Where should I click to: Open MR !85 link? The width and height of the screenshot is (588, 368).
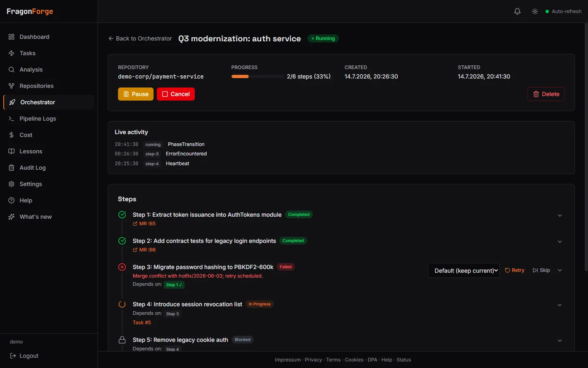coord(144,224)
